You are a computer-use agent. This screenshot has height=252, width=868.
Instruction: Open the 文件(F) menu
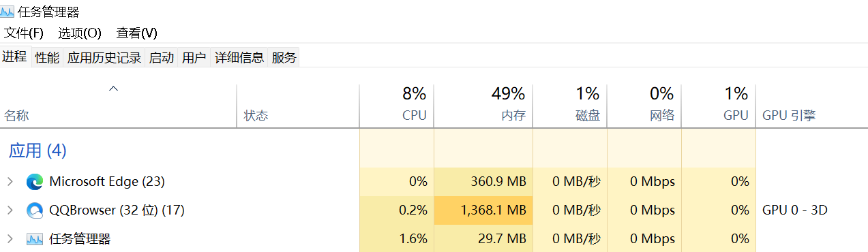24,33
